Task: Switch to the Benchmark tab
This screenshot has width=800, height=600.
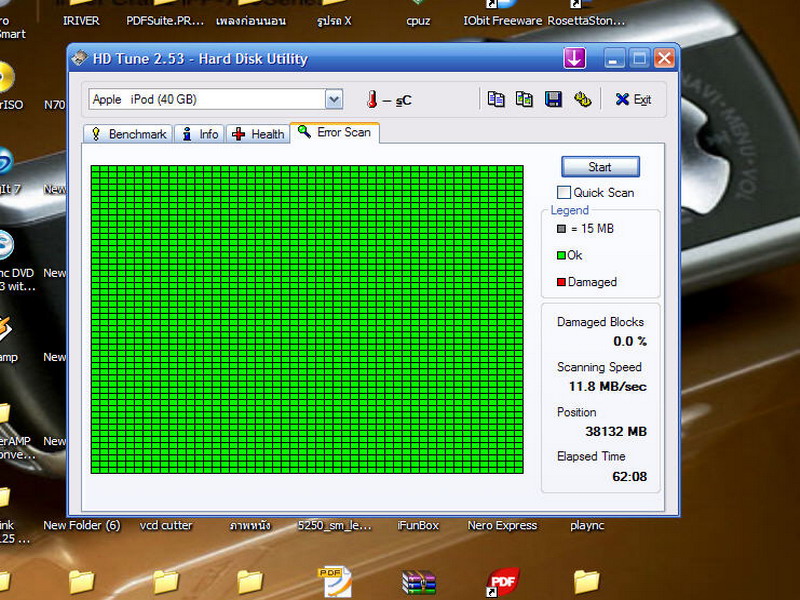Action: tap(128, 134)
